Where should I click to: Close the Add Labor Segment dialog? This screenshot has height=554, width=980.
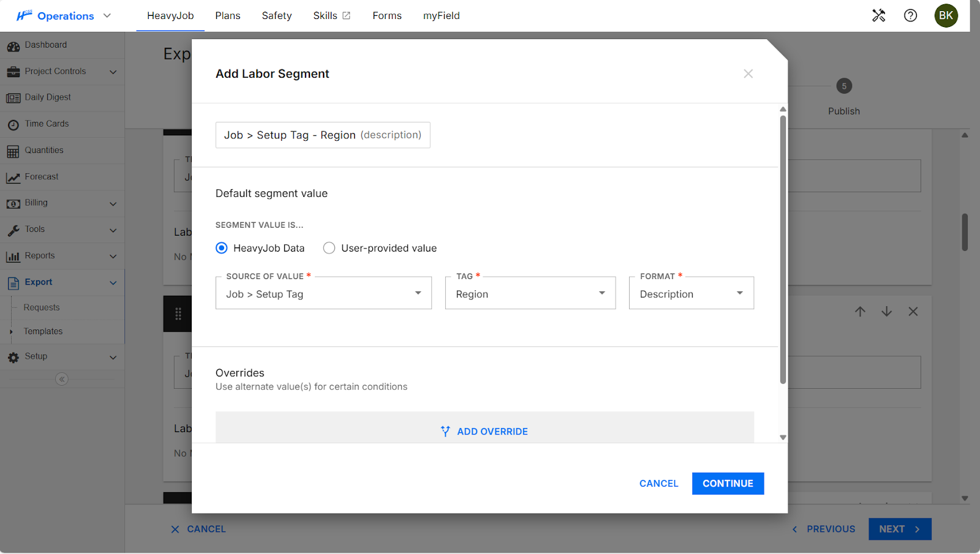(x=748, y=73)
